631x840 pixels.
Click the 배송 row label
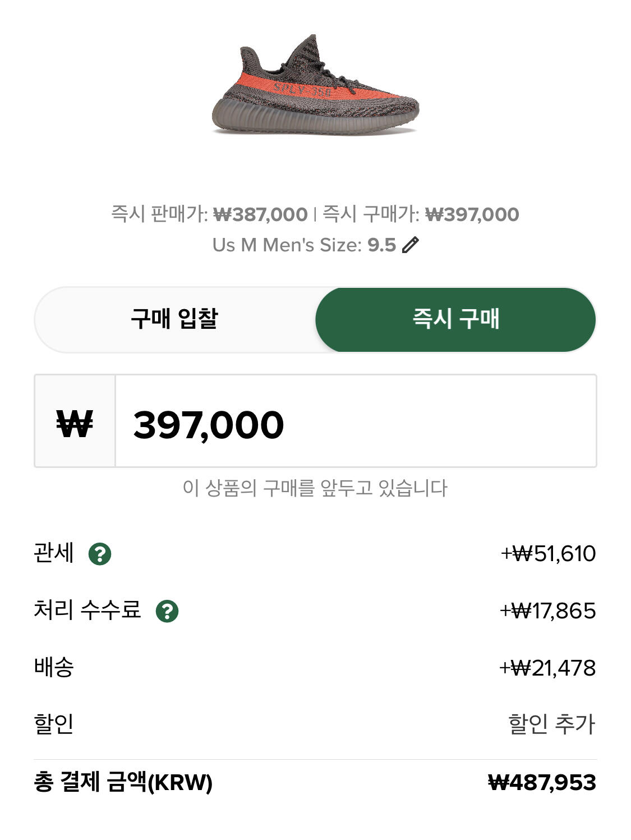54,667
